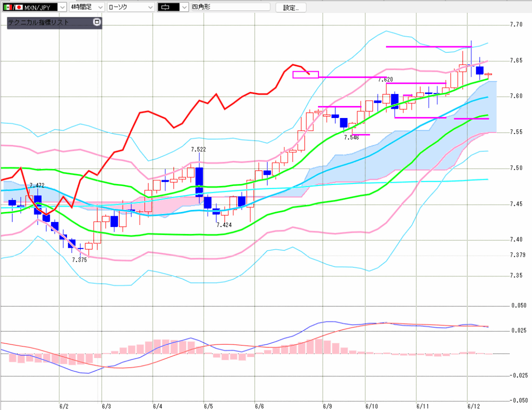Click the 7.50 price axis label
Screen dimensions: 532x410
(516, 168)
